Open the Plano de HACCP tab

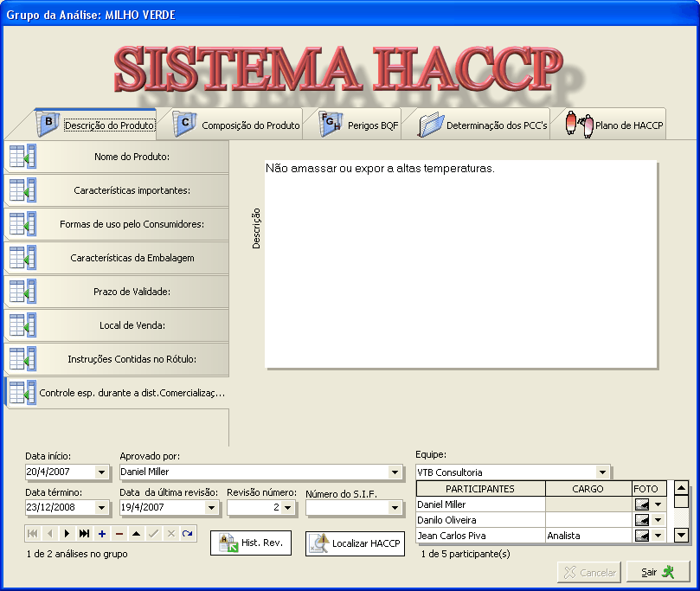[x=613, y=125]
